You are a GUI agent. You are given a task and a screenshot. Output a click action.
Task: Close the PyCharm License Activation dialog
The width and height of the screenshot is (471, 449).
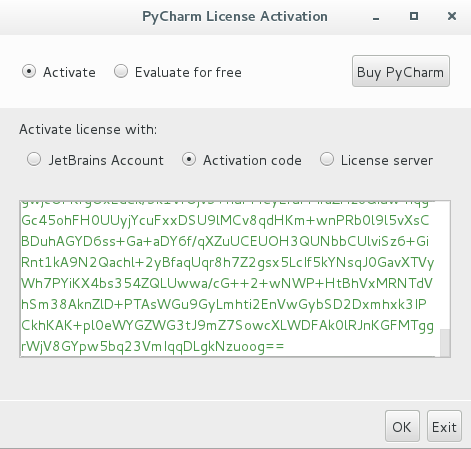[452, 16]
